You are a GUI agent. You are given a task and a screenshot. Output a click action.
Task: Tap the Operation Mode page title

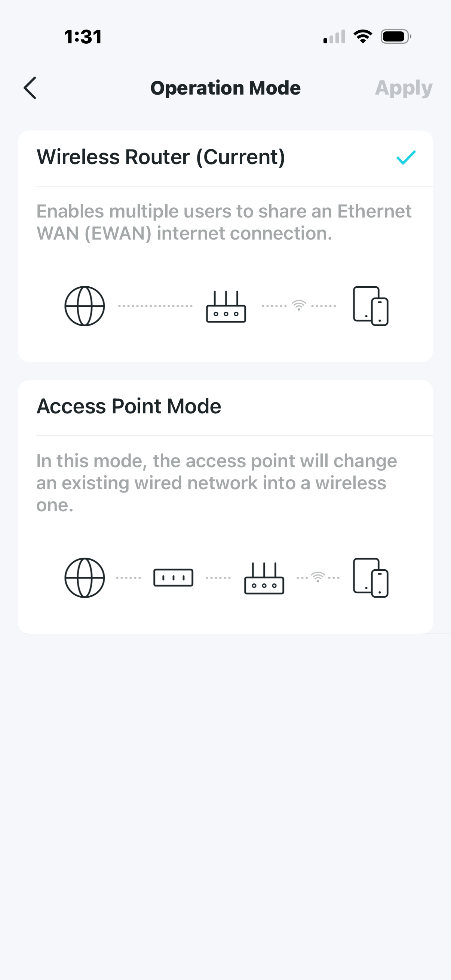(x=225, y=88)
